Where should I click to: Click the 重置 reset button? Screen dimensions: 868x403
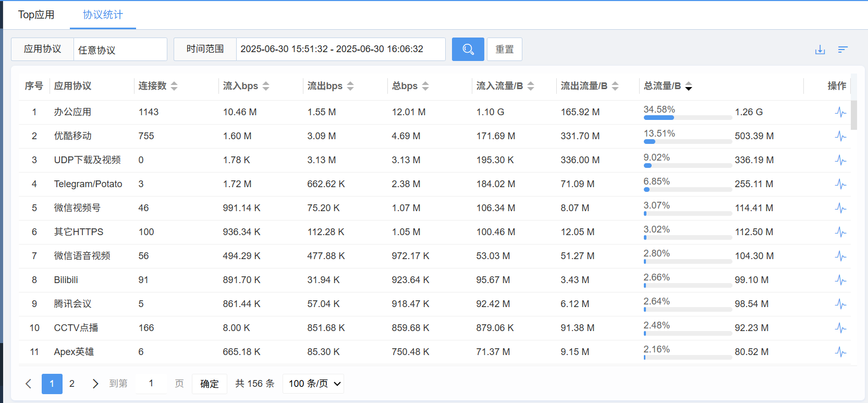(505, 49)
